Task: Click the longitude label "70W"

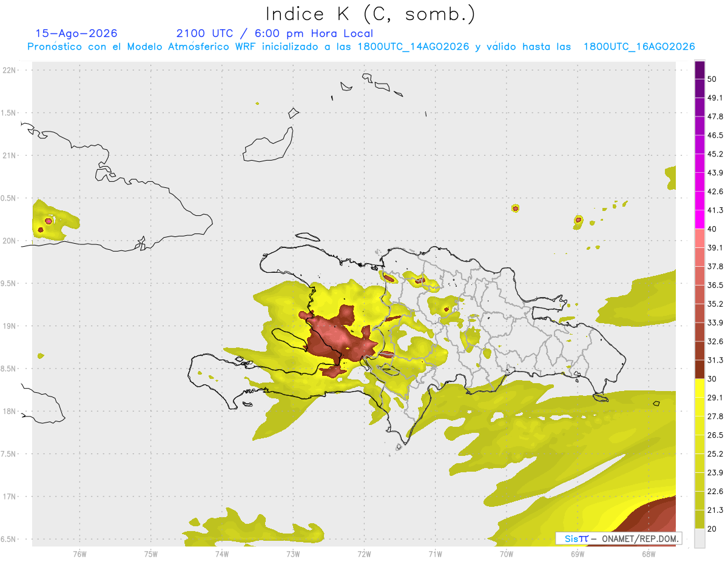Action: pyautogui.click(x=507, y=554)
